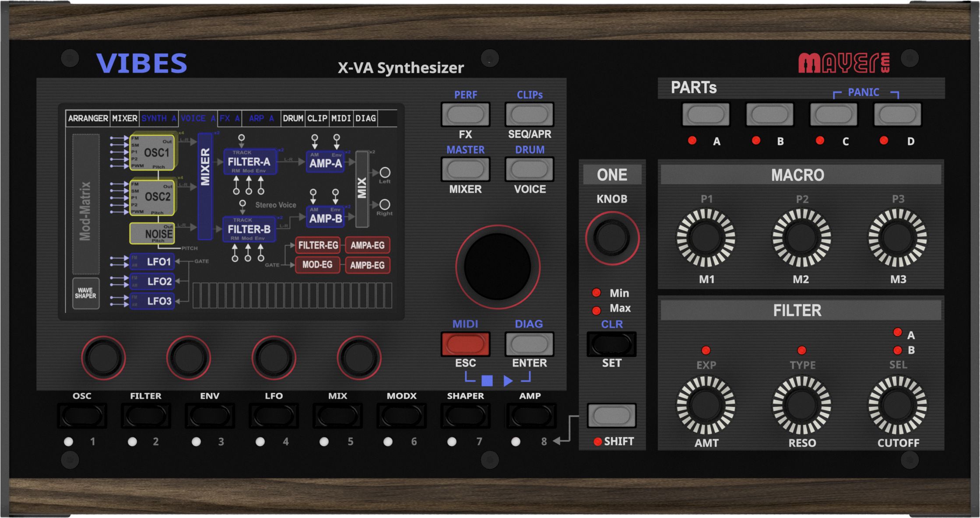The width and height of the screenshot is (980, 518).
Task: Switch to the ARRANGER tab on the display
Action: [88, 118]
